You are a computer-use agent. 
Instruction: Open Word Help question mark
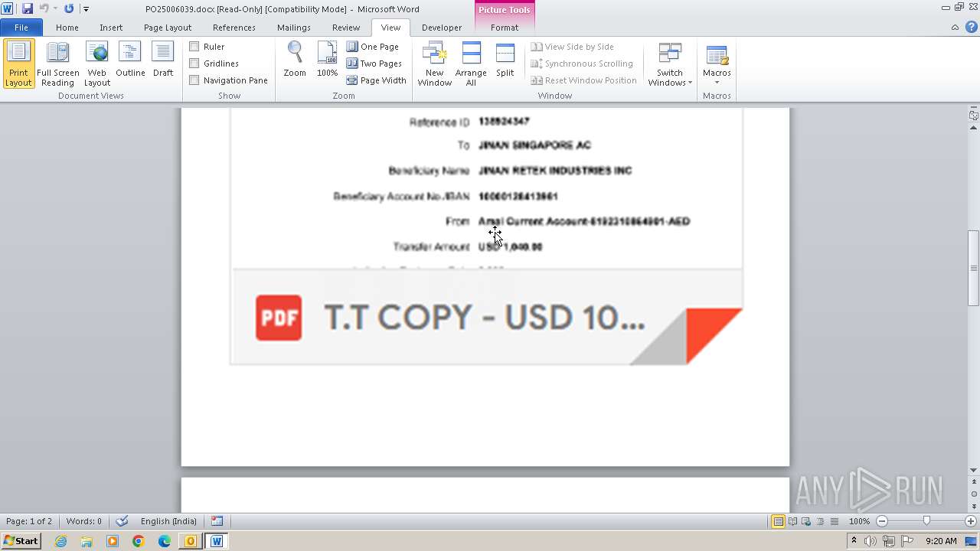pyautogui.click(x=970, y=28)
